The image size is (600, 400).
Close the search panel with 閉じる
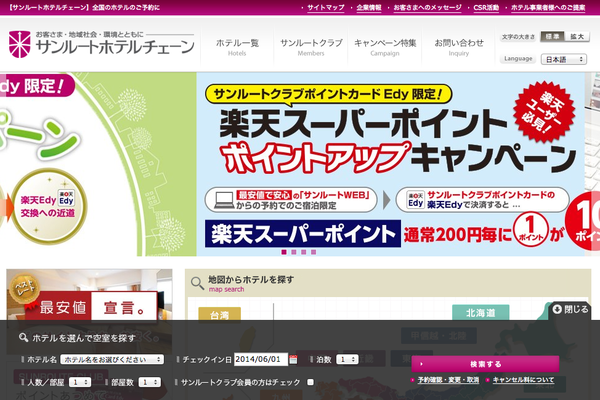pos(570,309)
